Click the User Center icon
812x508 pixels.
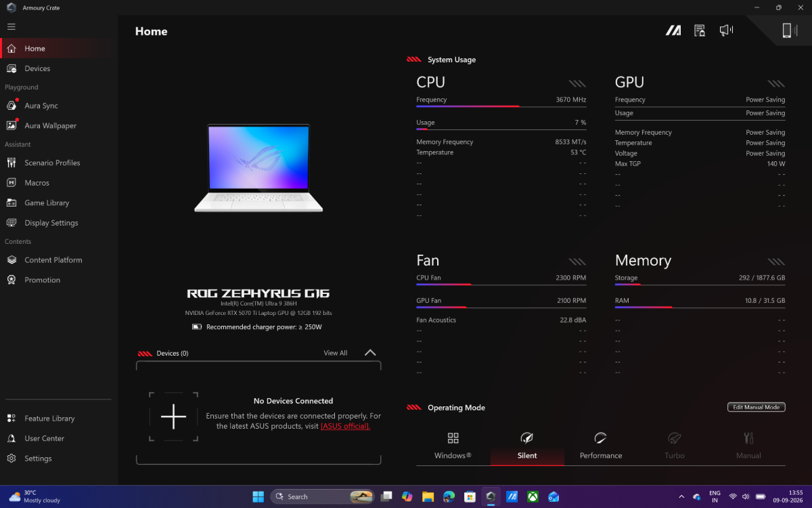coord(12,438)
